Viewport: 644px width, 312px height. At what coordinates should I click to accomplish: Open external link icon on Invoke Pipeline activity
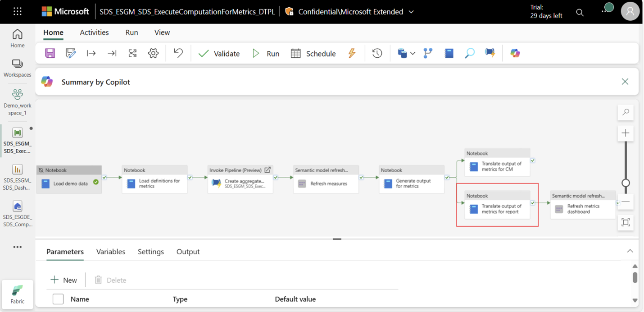[x=268, y=170]
